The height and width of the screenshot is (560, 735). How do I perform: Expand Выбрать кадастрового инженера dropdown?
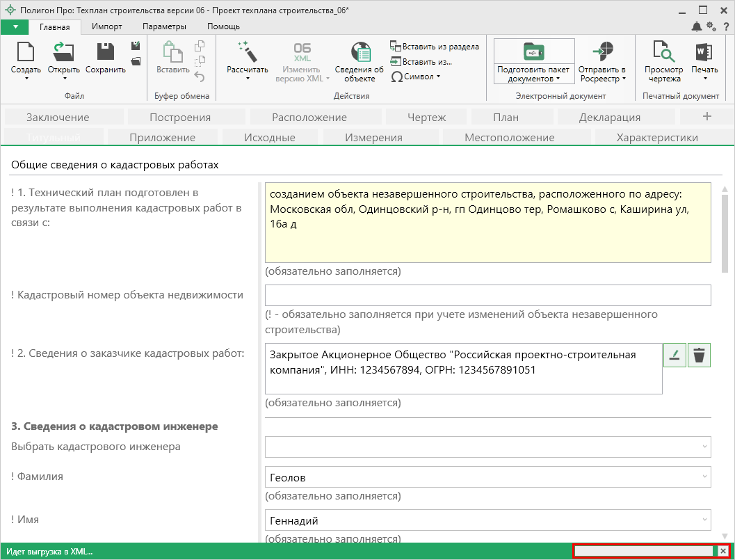click(704, 447)
